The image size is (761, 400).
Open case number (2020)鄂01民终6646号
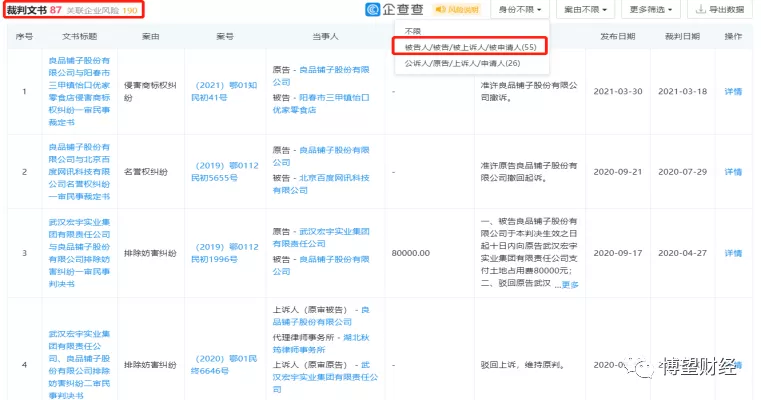click(224, 365)
